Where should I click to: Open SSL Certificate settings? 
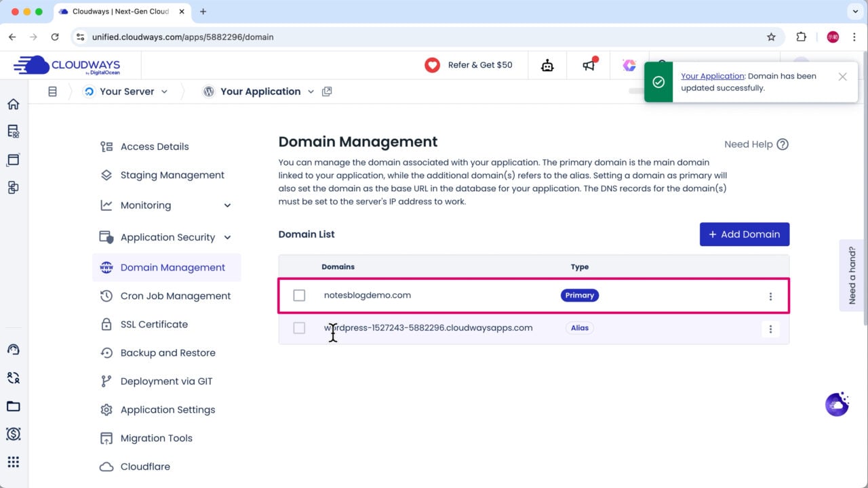click(x=154, y=324)
